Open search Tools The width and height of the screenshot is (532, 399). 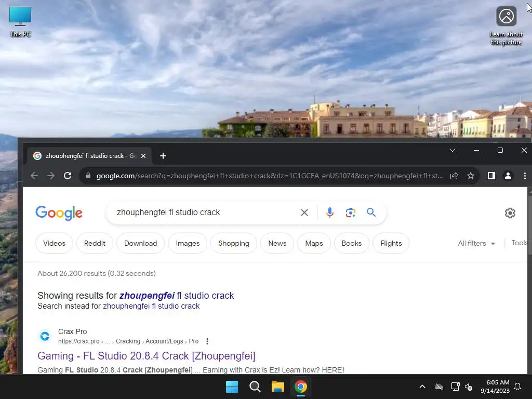coord(519,243)
